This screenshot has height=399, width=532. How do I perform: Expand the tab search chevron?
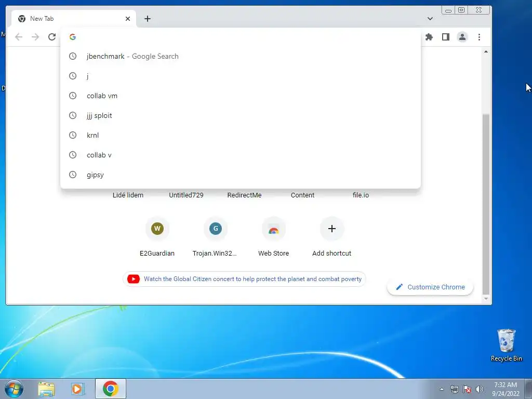[x=430, y=19]
